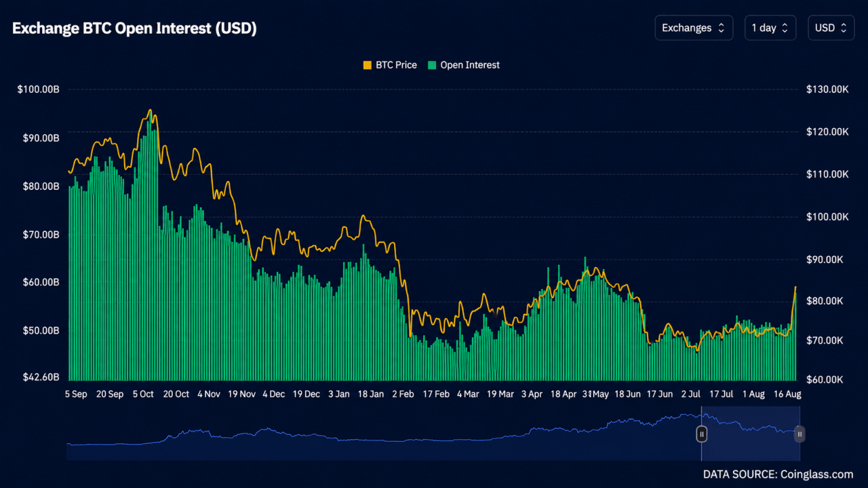Click the right range slider pause handle
Image resolution: width=868 pixels, height=488 pixels.
coord(800,434)
